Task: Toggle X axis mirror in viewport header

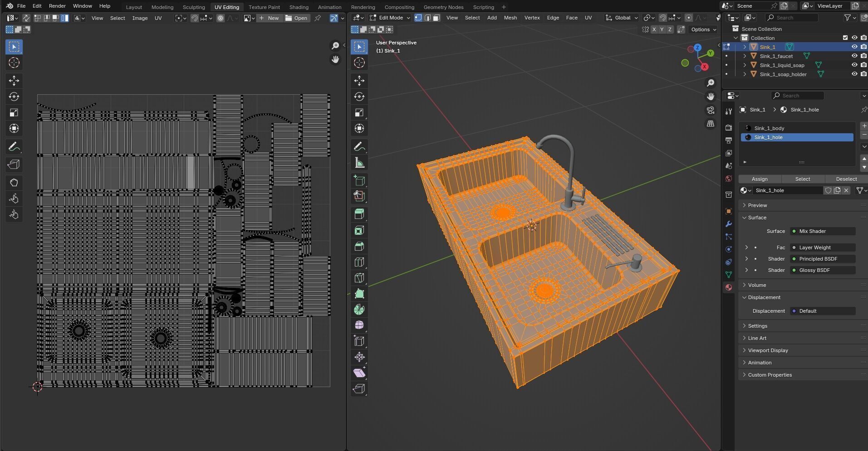Action: tap(654, 29)
